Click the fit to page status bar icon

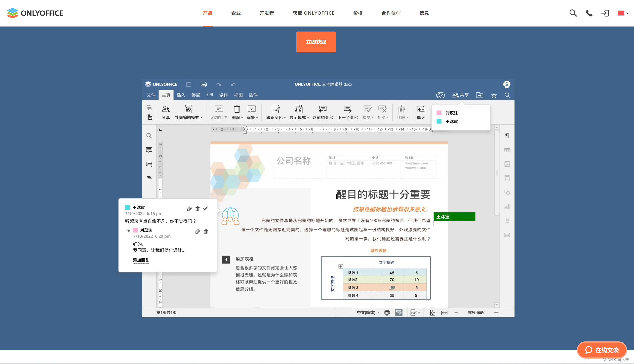click(x=433, y=312)
